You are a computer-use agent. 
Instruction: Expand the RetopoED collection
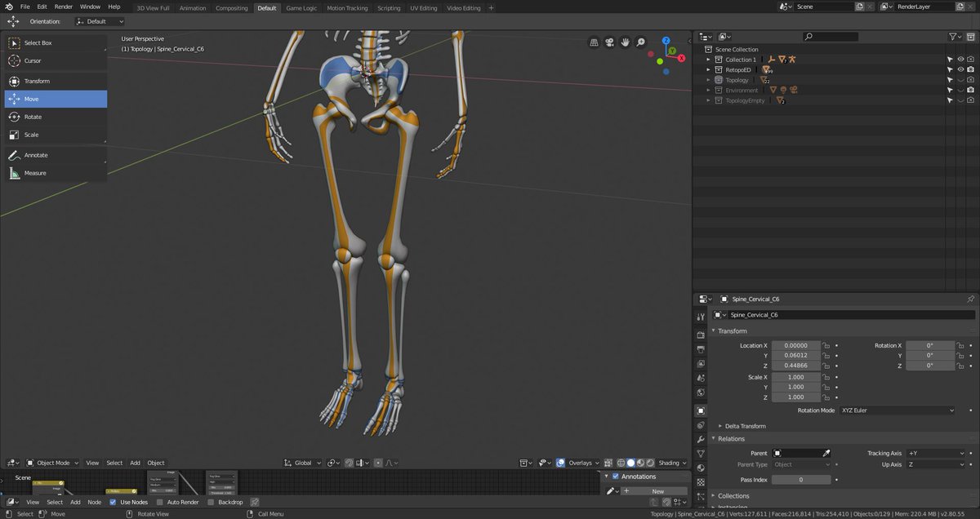coord(709,70)
